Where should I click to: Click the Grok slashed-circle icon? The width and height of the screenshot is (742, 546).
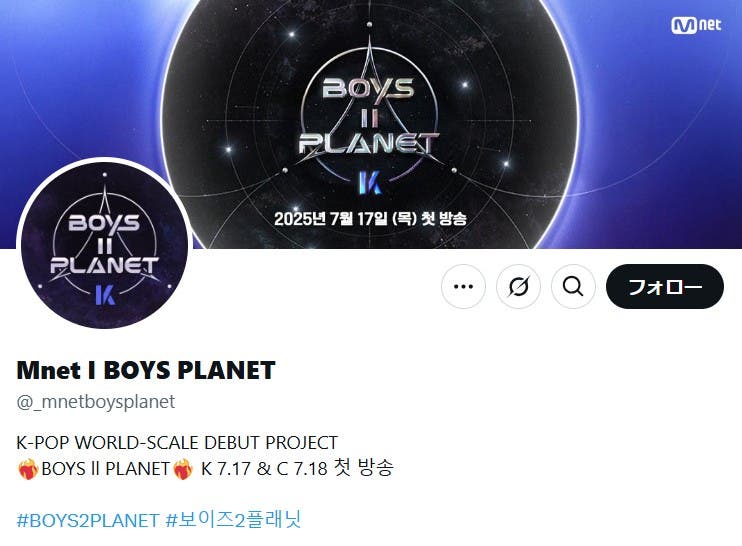pos(518,286)
